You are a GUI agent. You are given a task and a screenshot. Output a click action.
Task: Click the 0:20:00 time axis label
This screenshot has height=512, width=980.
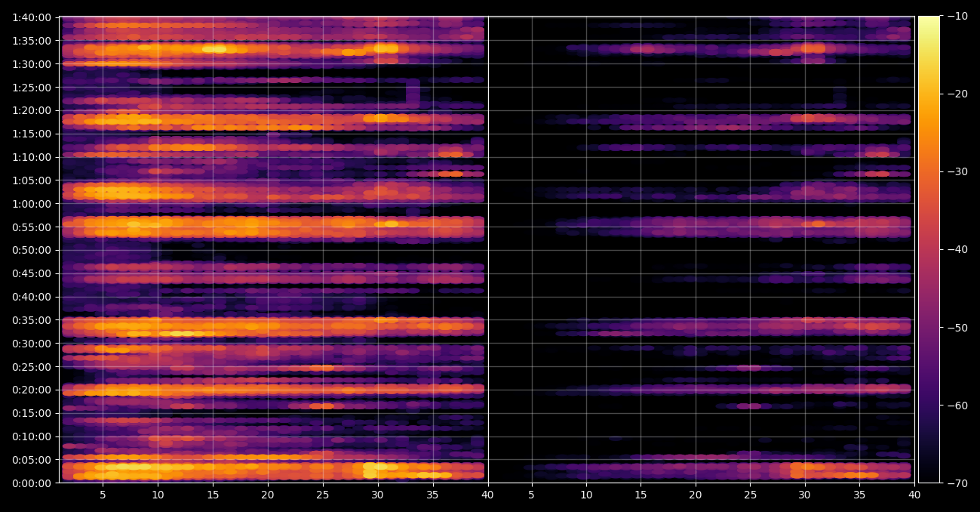(x=32, y=390)
